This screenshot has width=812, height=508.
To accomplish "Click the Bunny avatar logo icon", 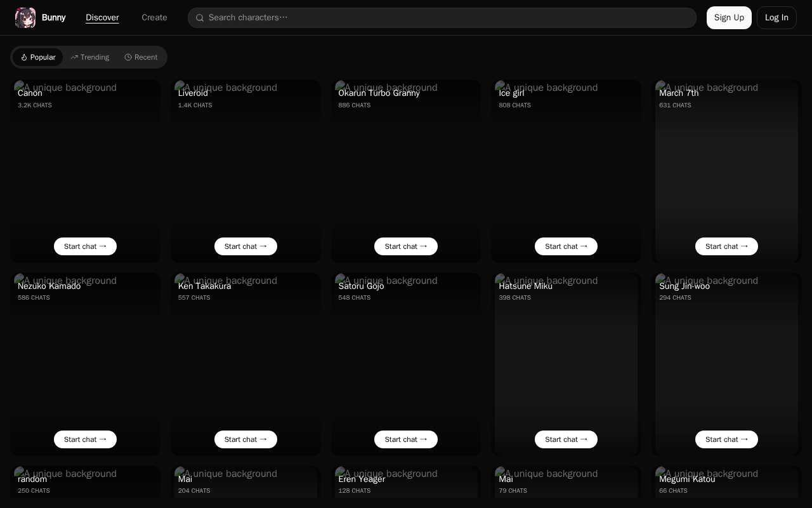I will [25, 18].
